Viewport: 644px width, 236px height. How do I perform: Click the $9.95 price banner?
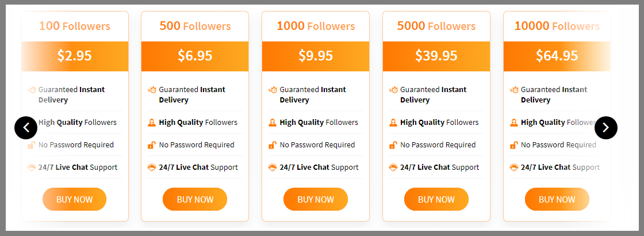[316, 56]
